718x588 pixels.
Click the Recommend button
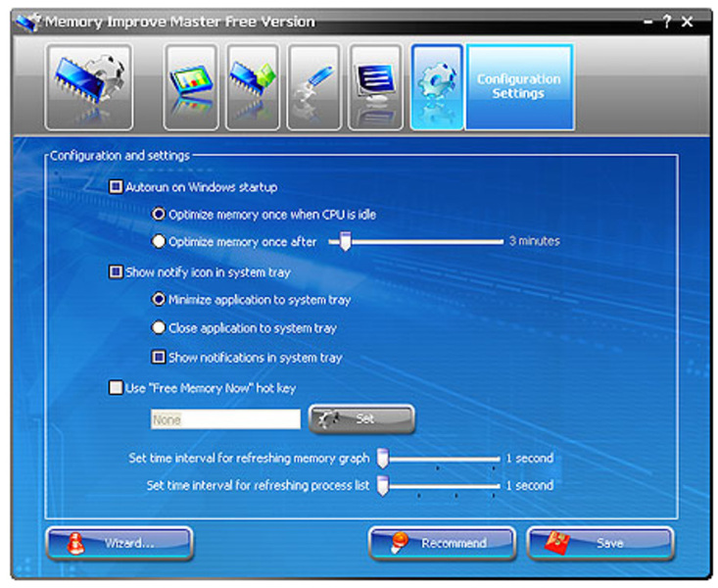pos(443,544)
